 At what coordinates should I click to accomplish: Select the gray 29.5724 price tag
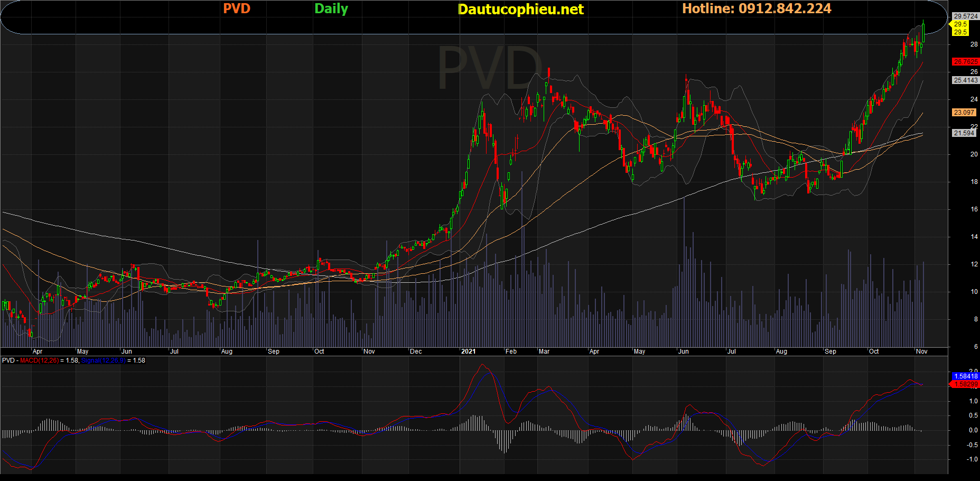pyautogui.click(x=965, y=16)
